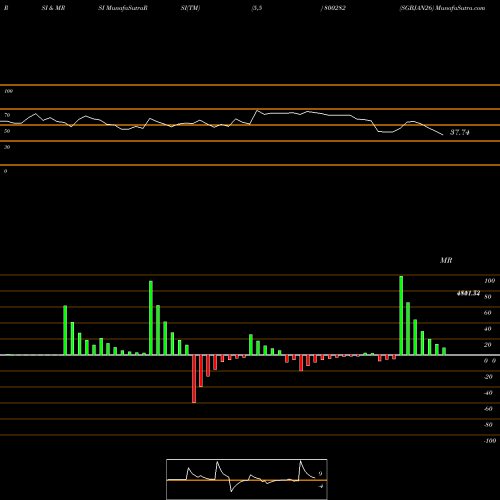This screenshot has height=500, width=500.
Task: Open the mini overview chart thumbnail at bottom
Action: pos(247,479)
